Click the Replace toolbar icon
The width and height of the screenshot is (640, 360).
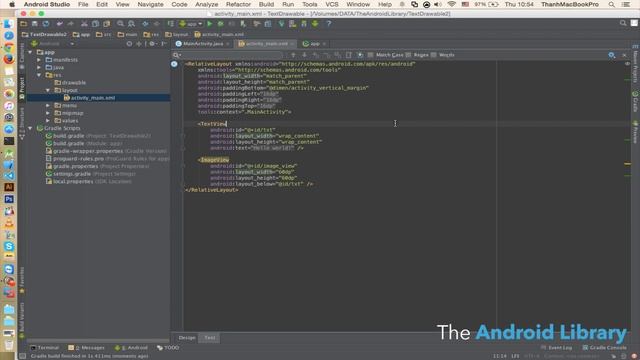(131, 24)
